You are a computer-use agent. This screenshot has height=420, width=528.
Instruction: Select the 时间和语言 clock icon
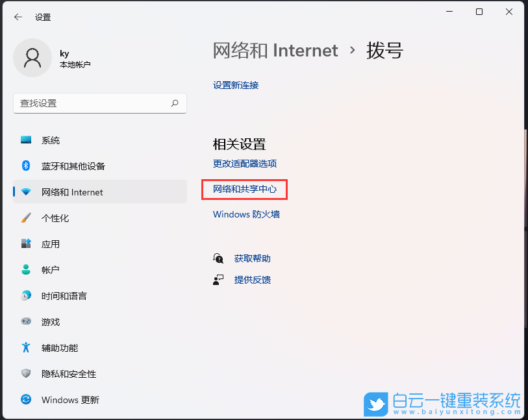tap(25, 295)
